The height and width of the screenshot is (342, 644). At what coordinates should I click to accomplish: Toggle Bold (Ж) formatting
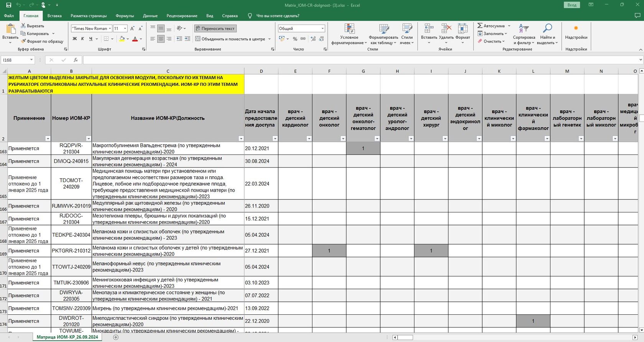(75, 39)
